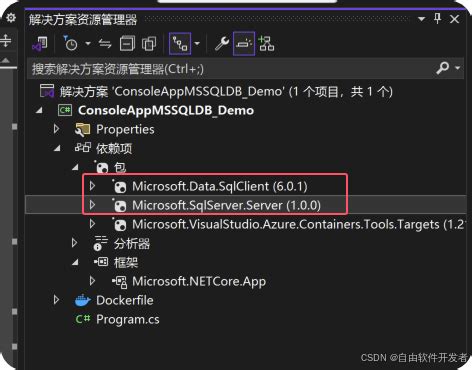Select the 包 packages item
This screenshot has width=472, height=370.
pos(120,167)
